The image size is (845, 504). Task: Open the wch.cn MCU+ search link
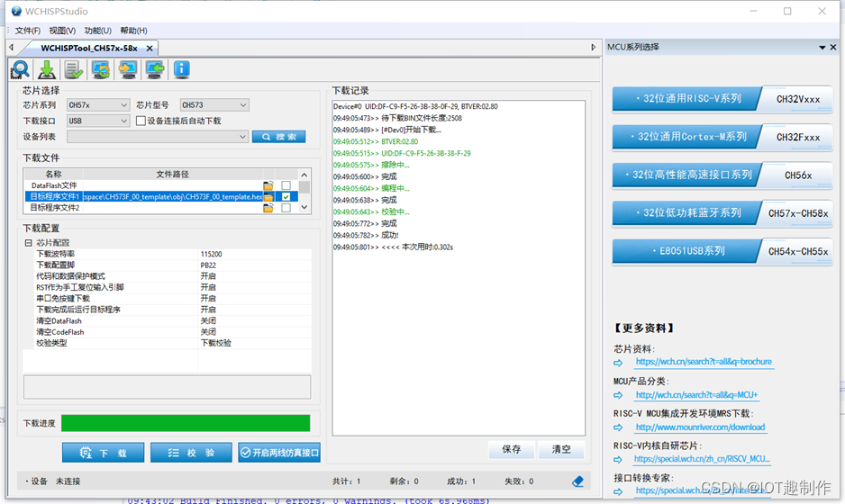click(696, 395)
